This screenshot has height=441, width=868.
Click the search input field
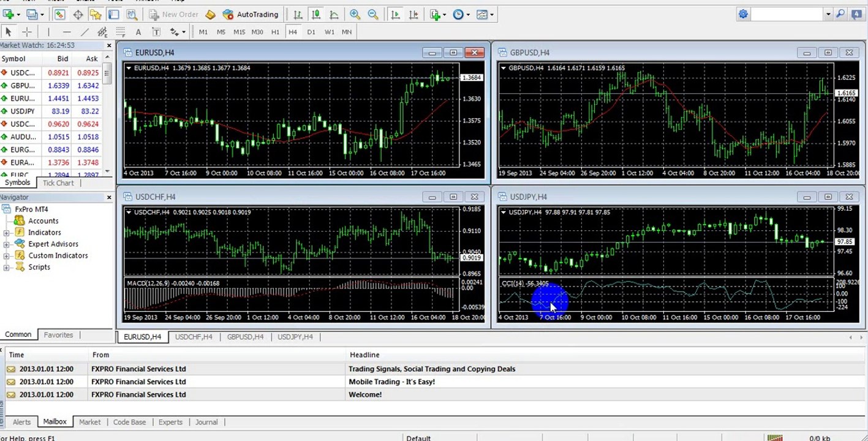tap(787, 14)
